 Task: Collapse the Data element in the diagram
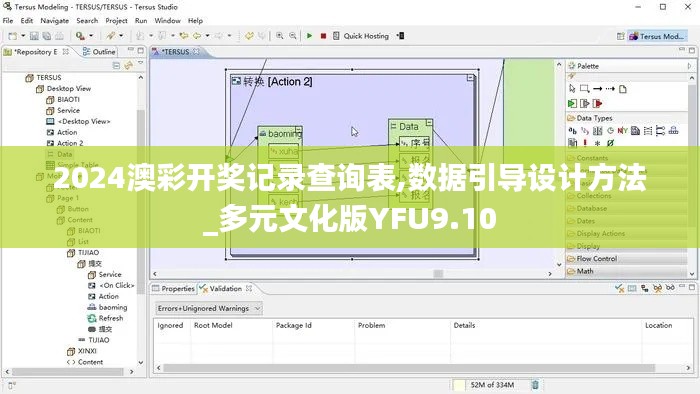(x=429, y=122)
